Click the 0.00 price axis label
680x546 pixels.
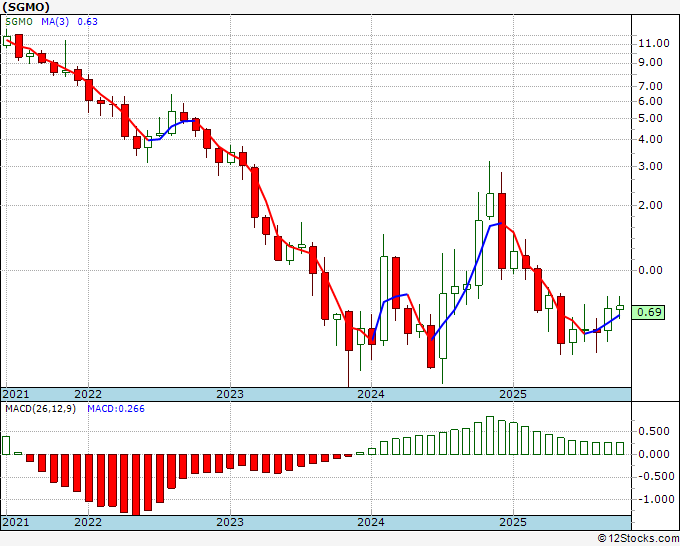650,271
